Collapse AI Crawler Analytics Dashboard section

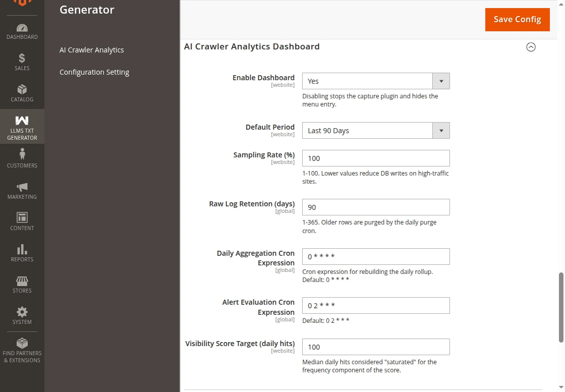pyautogui.click(x=531, y=47)
